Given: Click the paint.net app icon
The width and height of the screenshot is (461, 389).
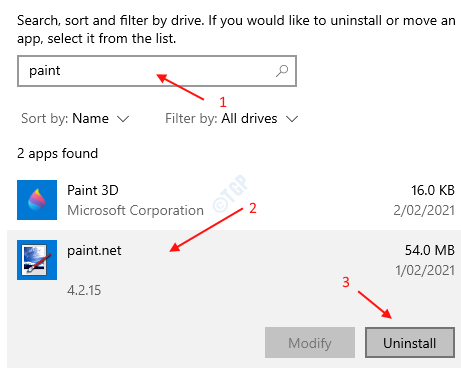Looking at the screenshot, I should click(x=37, y=260).
